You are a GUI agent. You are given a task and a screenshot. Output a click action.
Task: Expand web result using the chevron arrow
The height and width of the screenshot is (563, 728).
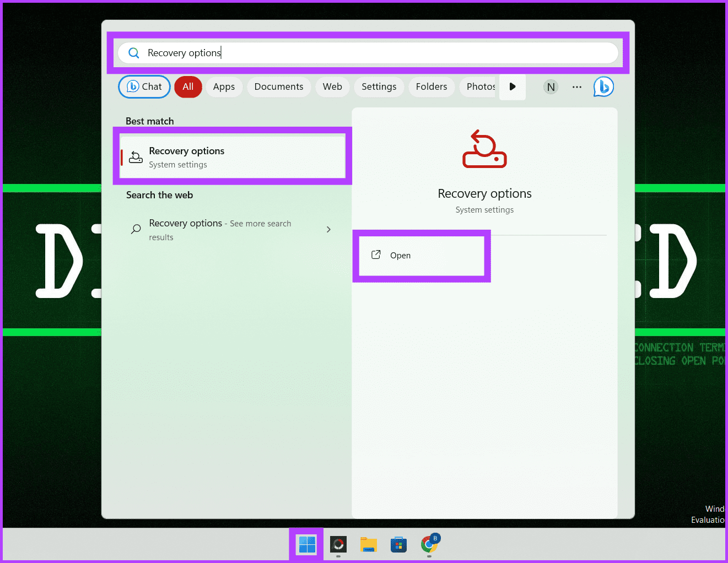coord(328,230)
